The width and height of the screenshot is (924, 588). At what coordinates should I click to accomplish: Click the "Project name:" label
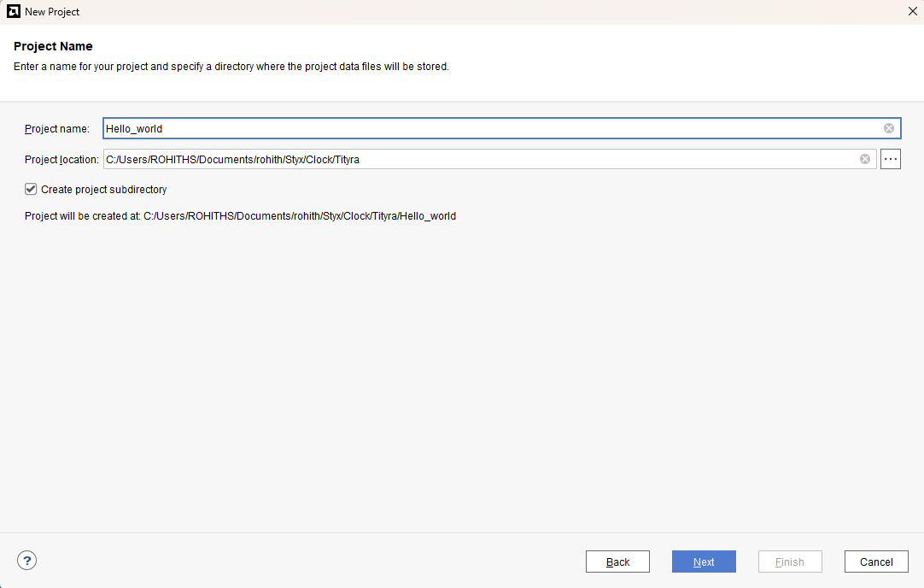(56, 129)
